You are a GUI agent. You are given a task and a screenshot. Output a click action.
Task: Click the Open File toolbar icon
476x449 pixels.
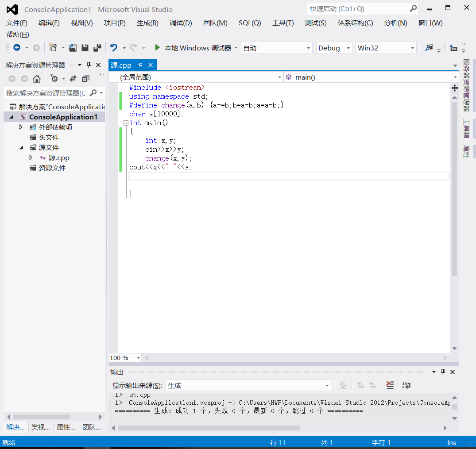pos(73,48)
